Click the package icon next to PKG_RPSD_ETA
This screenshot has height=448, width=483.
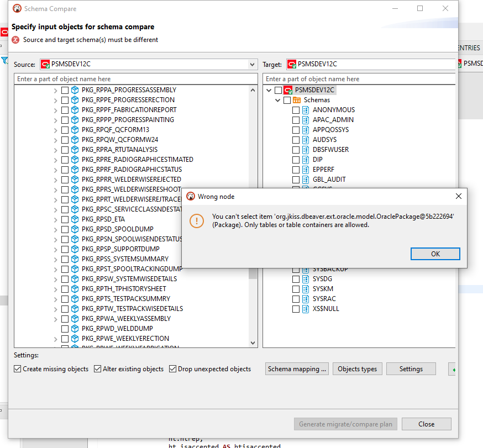tap(74, 219)
